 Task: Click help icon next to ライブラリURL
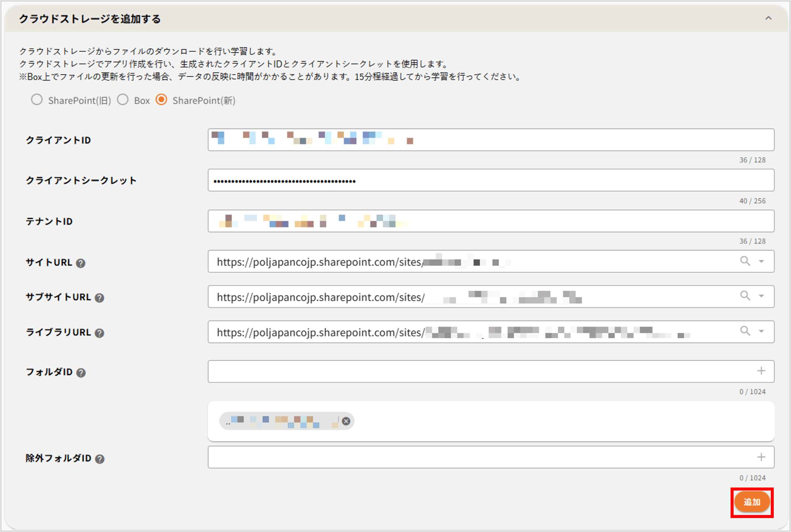tap(99, 333)
